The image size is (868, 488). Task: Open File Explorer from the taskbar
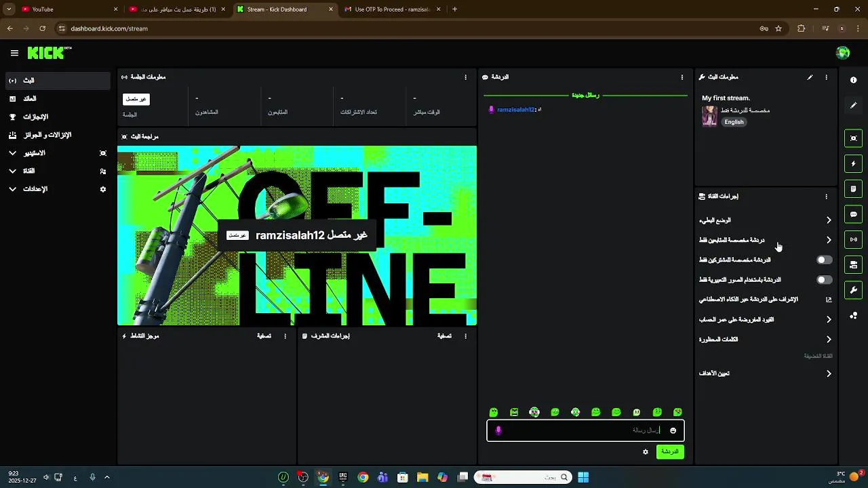[x=422, y=477]
